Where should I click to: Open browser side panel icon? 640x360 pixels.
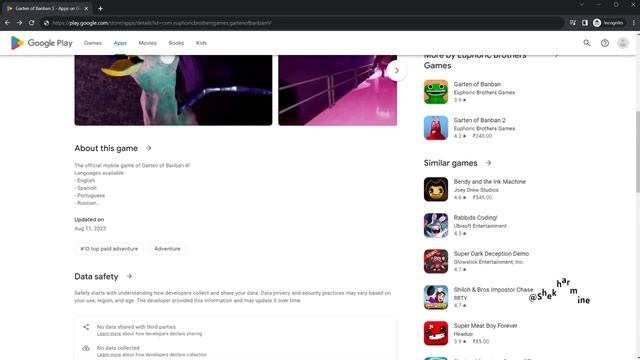[x=585, y=23]
